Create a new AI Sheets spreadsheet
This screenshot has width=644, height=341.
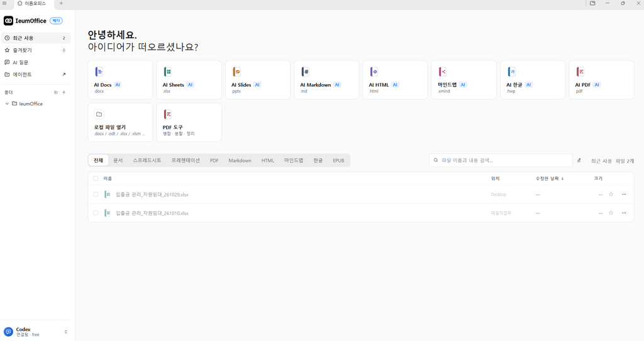(189, 80)
